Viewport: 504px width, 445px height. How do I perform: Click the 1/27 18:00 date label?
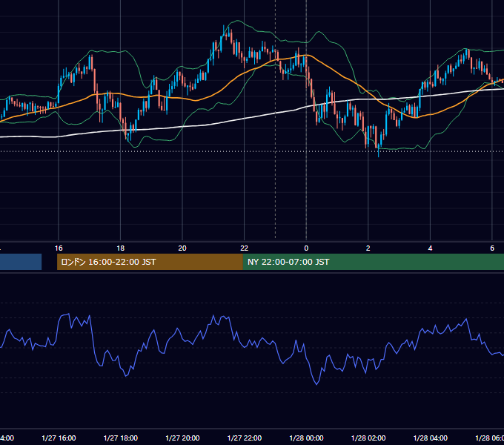point(121,438)
